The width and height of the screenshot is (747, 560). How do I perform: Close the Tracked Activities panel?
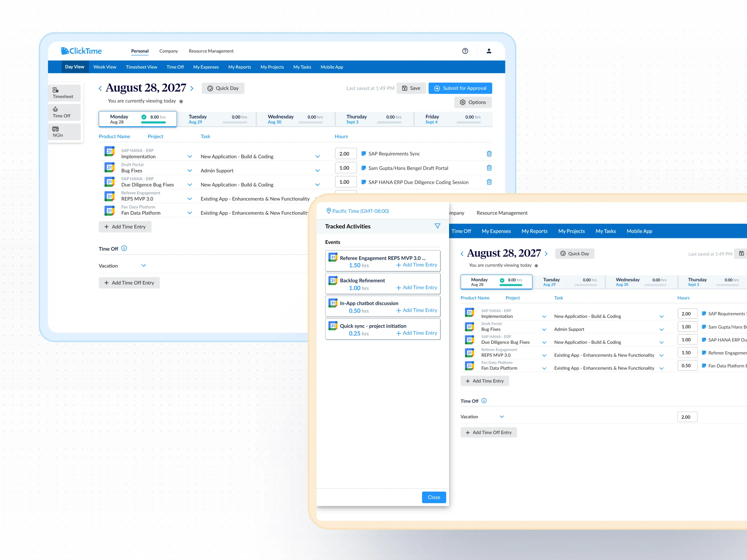coord(434,497)
